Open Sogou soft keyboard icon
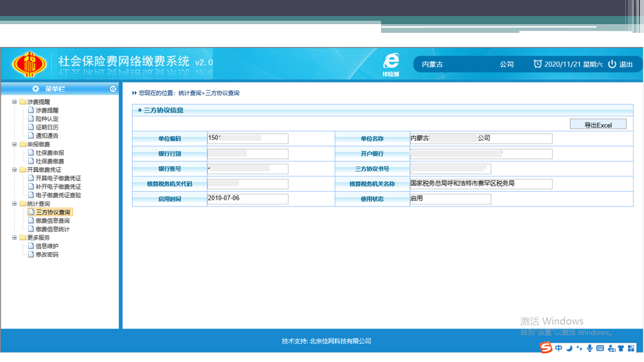This screenshot has height=362, width=644. tap(600, 348)
